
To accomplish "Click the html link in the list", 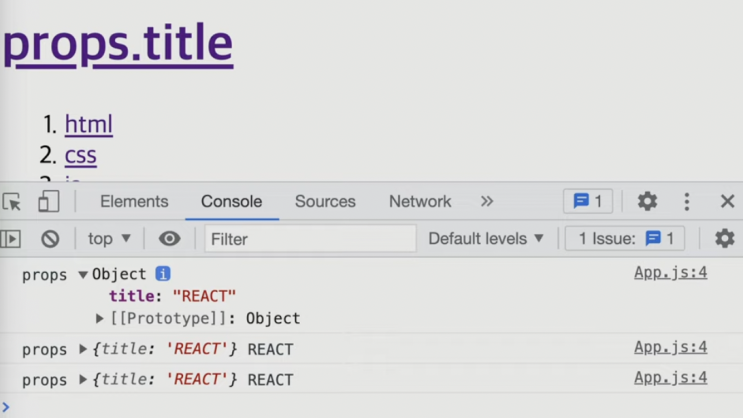I will pyautogui.click(x=88, y=124).
